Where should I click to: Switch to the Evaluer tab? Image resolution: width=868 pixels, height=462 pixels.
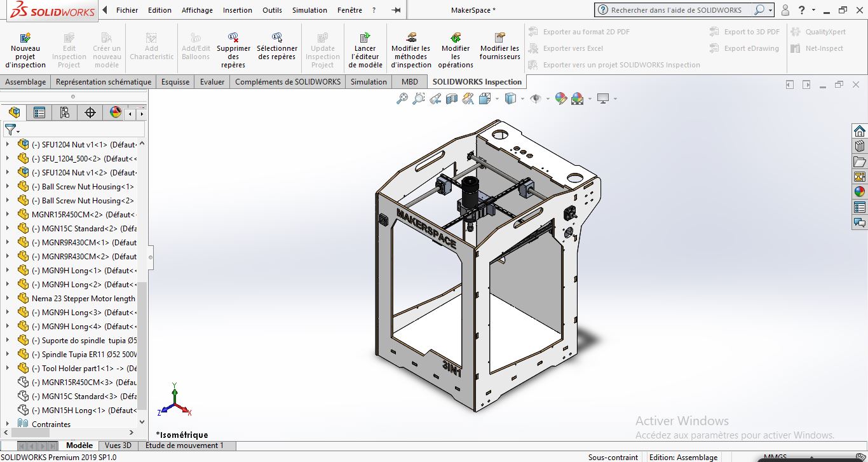coord(212,82)
